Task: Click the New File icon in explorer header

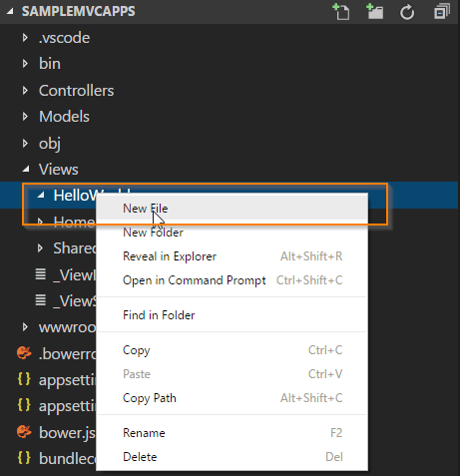Action: pos(341,12)
